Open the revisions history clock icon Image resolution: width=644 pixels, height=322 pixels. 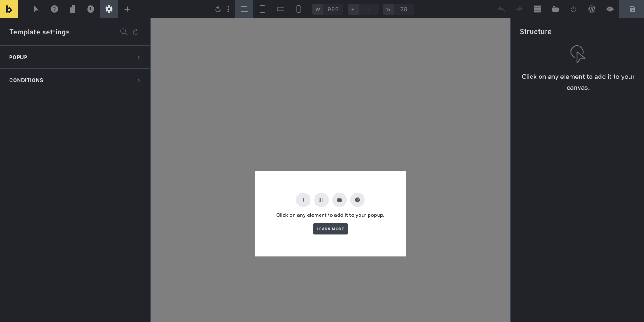[91, 9]
